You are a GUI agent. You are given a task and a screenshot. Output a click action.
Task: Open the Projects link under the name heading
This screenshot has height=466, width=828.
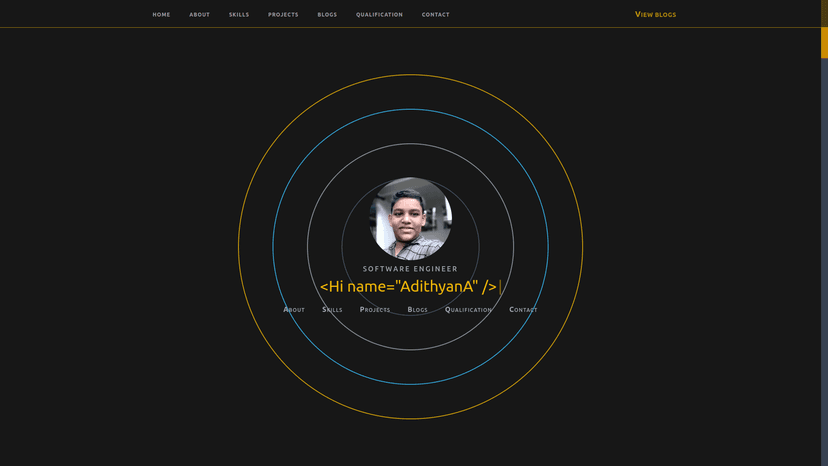tap(375, 310)
